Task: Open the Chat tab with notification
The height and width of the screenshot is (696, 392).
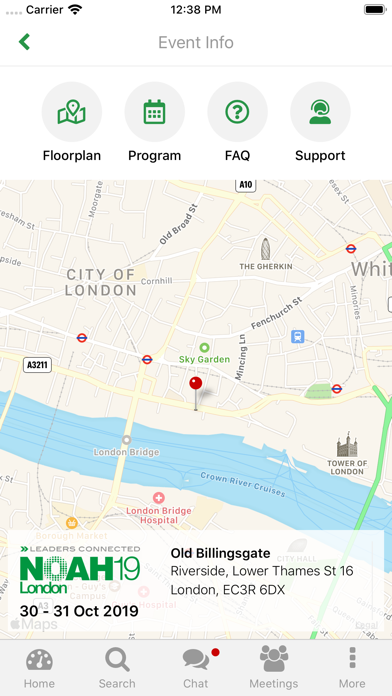Action: click(x=196, y=668)
